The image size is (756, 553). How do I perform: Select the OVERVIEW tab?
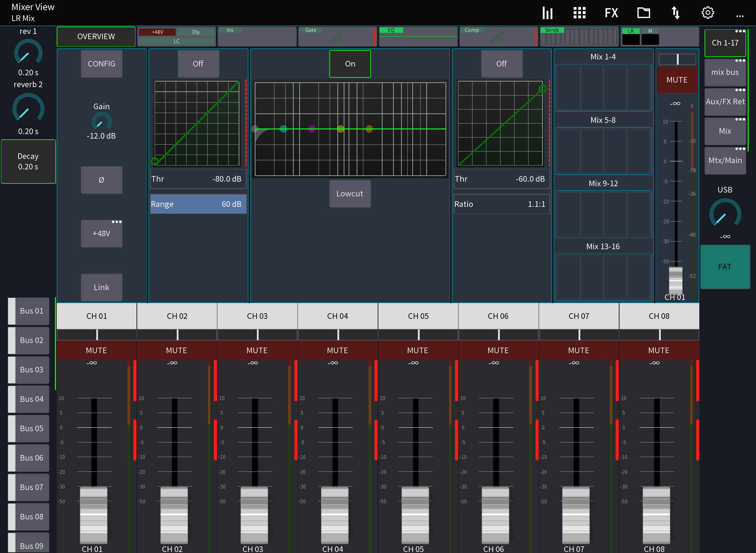pyautogui.click(x=96, y=36)
